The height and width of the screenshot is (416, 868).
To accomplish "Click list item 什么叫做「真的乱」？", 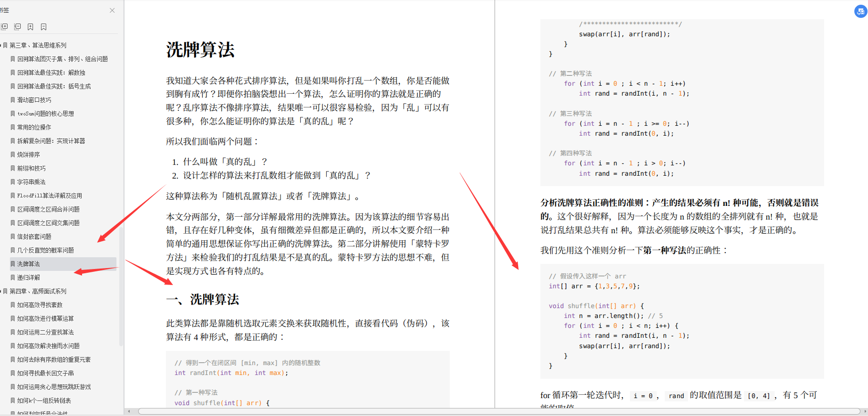I will (225, 162).
